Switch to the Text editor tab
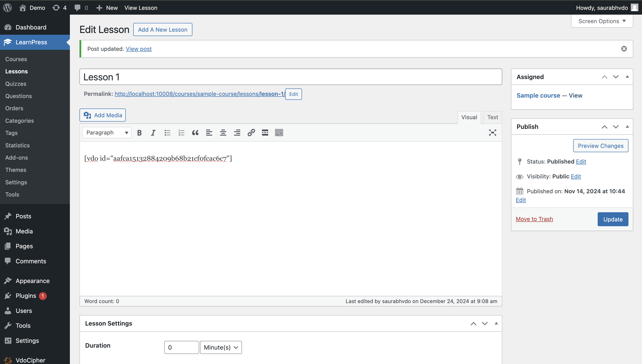This screenshot has height=364, width=642. coord(492,117)
